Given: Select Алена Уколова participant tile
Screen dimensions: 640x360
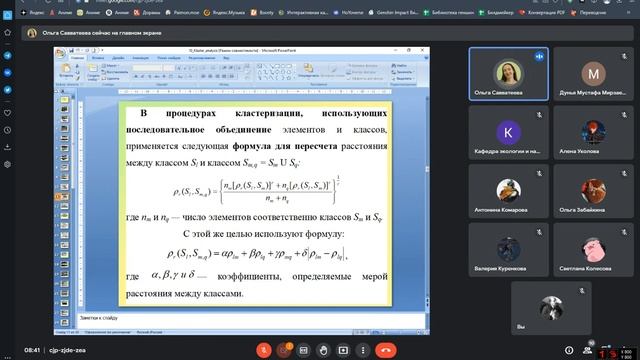Looking at the screenshot, I should tap(593, 133).
